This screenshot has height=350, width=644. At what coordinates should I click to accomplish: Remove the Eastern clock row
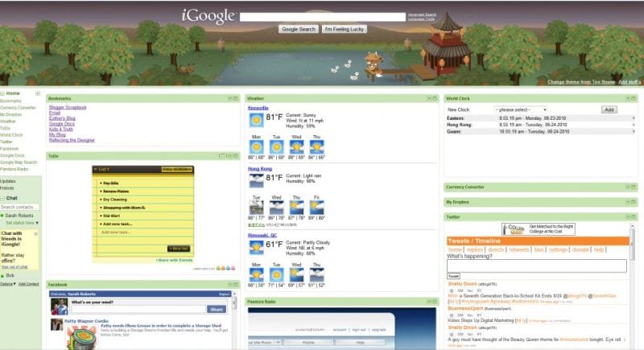pos(634,118)
